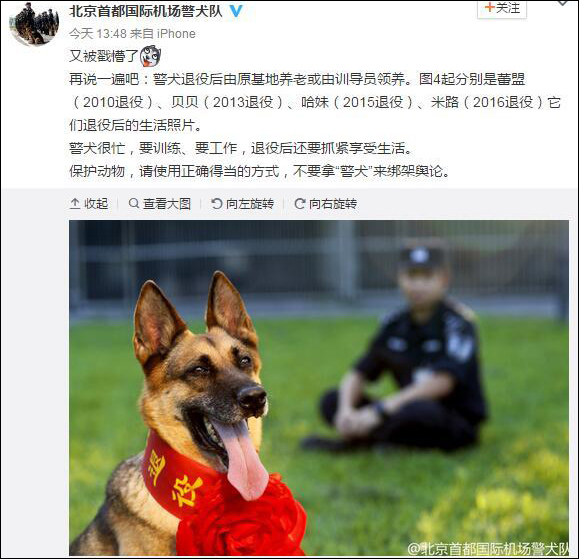Click the blue verified V badge
Viewport: 579px width, 559px height.
pyautogui.click(x=236, y=11)
